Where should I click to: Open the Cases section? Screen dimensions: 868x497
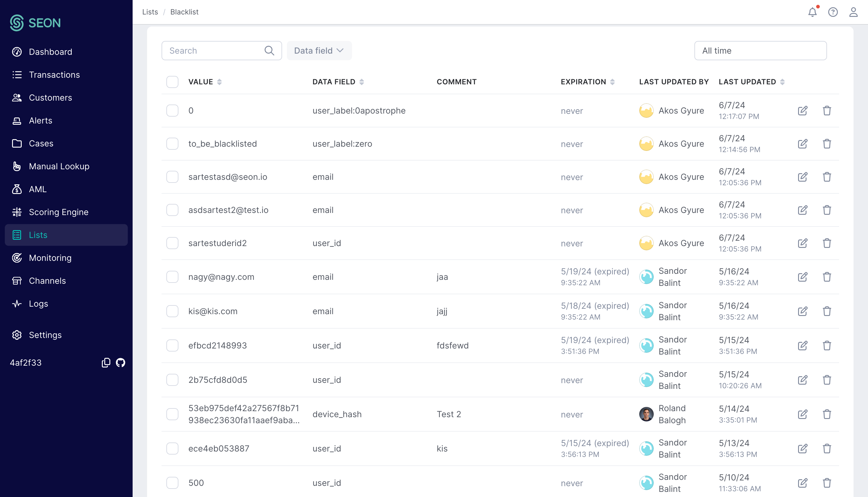pos(66,143)
